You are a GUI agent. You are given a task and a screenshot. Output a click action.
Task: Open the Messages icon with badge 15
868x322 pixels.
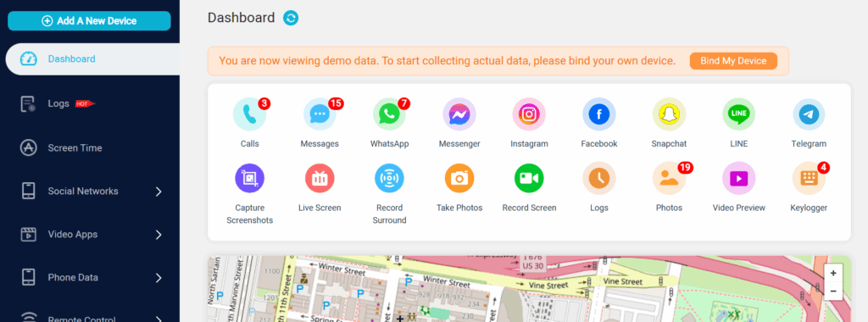tap(320, 114)
